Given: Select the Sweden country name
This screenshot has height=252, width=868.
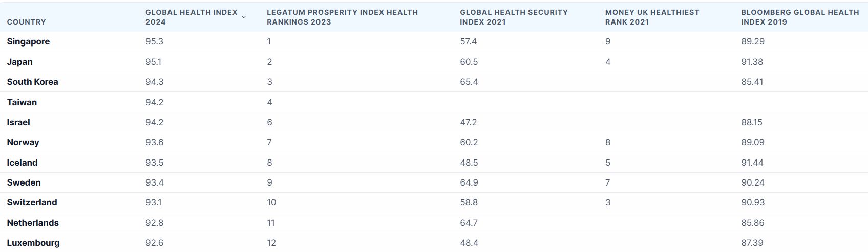Looking at the screenshot, I should coord(24,182).
